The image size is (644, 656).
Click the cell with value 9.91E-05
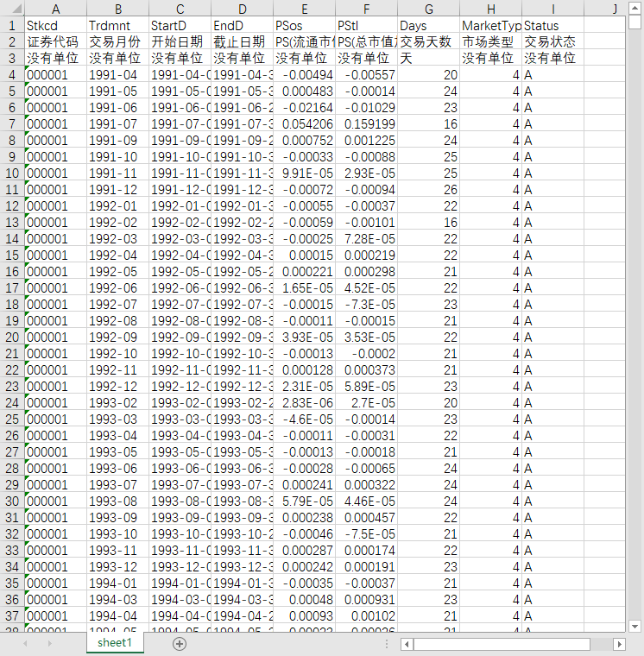click(x=304, y=173)
